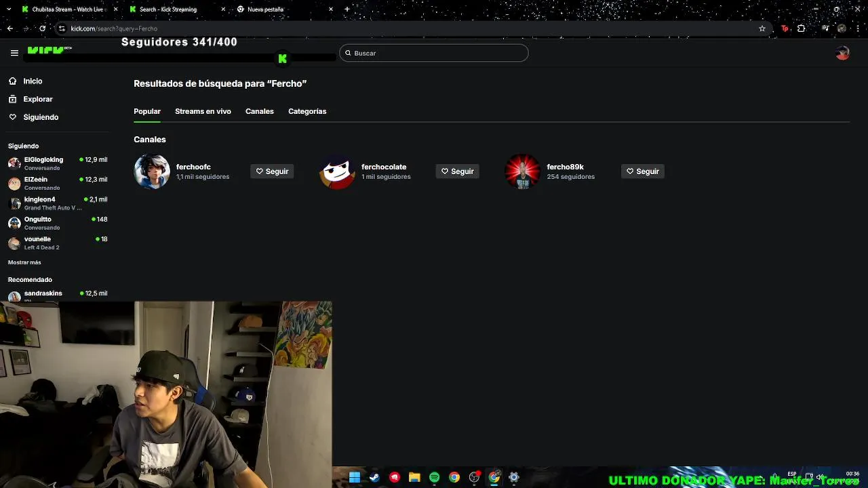Switch to the Popular results tab

click(x=147, y=111)
